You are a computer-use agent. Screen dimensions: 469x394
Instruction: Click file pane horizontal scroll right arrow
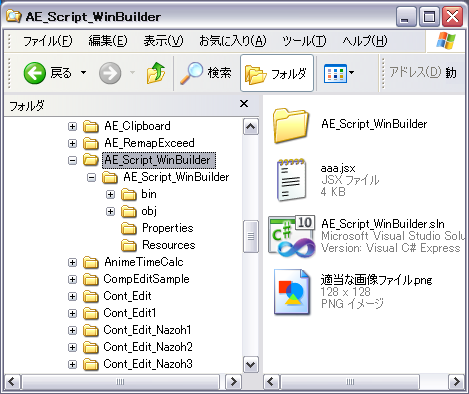point(456,381)
